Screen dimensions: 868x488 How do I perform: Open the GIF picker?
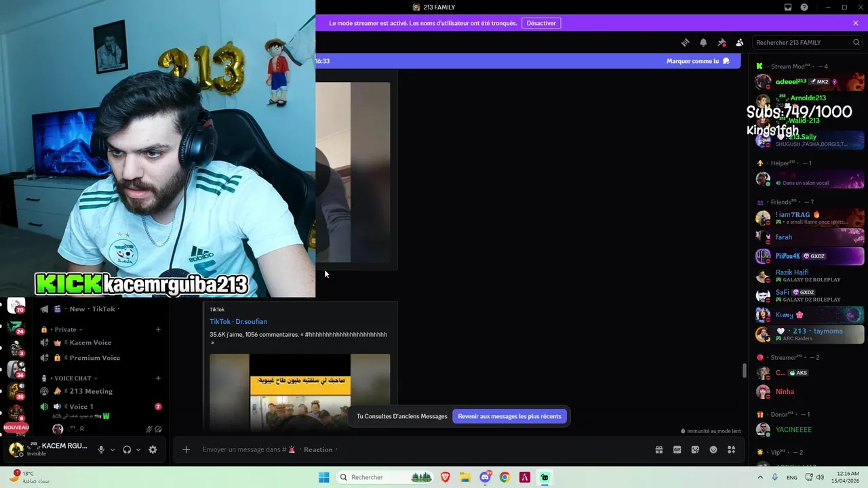677,449
